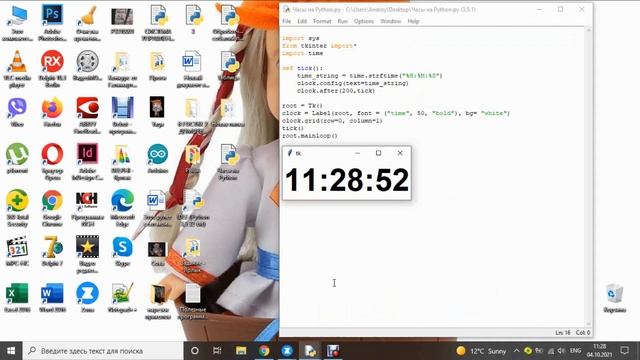Open the NCH software shortcut
This screenshot has height=360, width=640.
point(87,208)
